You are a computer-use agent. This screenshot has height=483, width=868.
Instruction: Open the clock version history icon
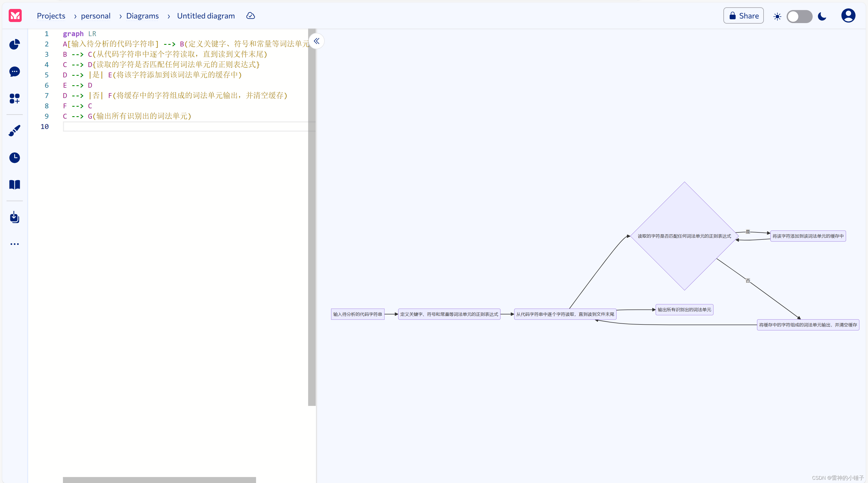(14, 157)
